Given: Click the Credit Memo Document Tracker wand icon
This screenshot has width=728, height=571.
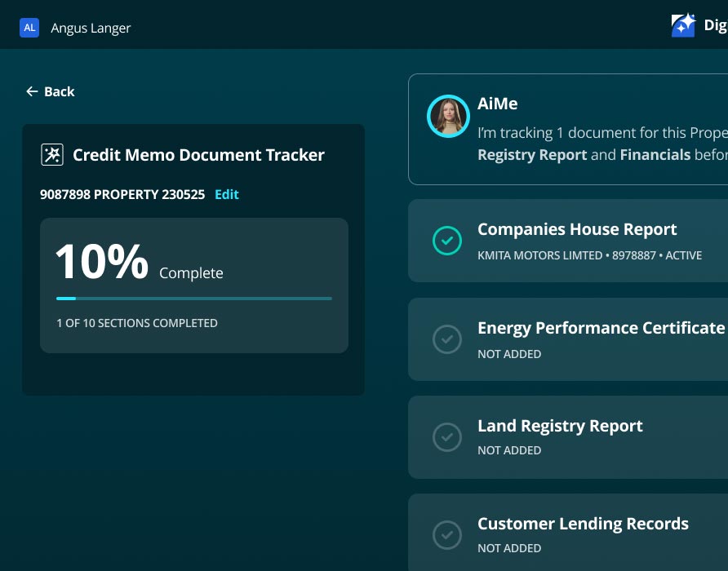Looking at the screenshot, I should click(x=52, y=155).
